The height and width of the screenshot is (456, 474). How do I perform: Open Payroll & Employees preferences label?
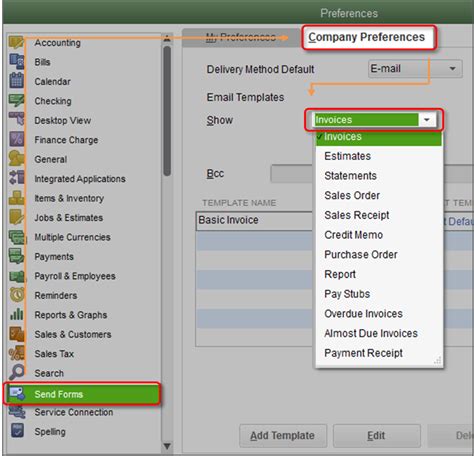75,276
